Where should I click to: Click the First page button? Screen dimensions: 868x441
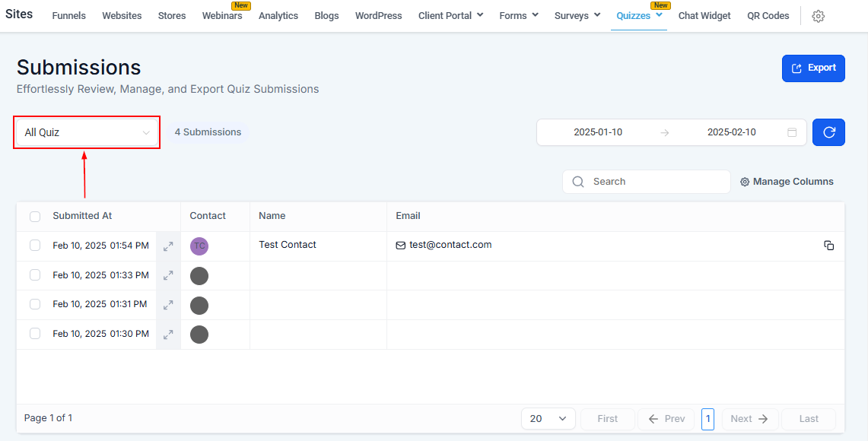pos(607,419)
